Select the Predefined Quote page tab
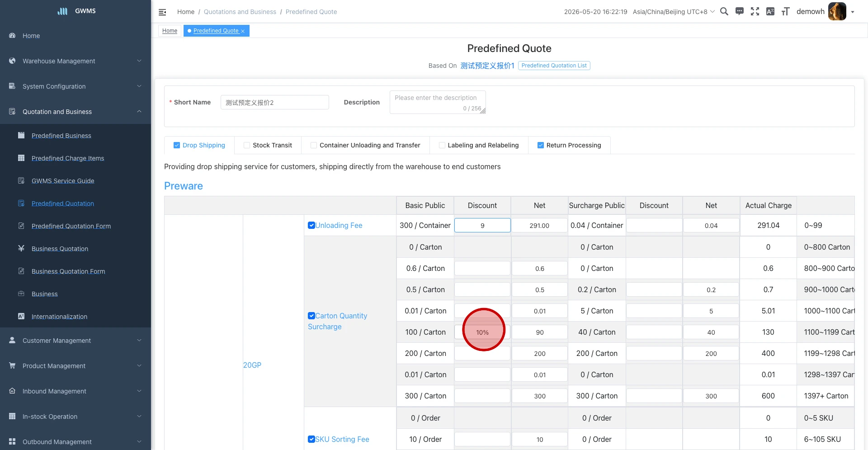This screenshot has height=450, width=868. click(216, 31)
